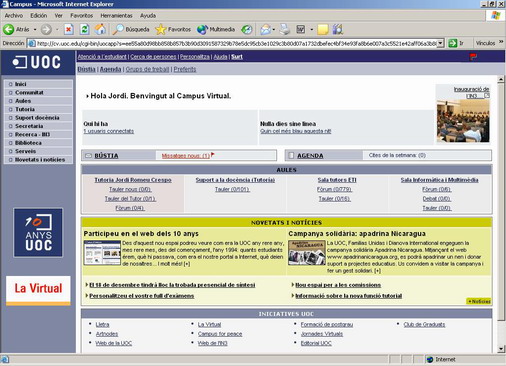Open the Mail envelope icon

(266, 30)
